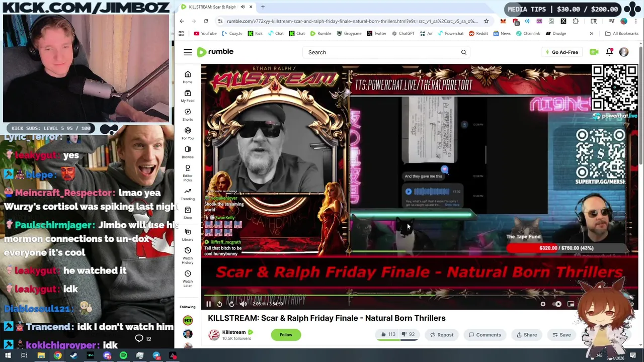Click the search magnifier icon
644x362 pixels.
[464, 52]
